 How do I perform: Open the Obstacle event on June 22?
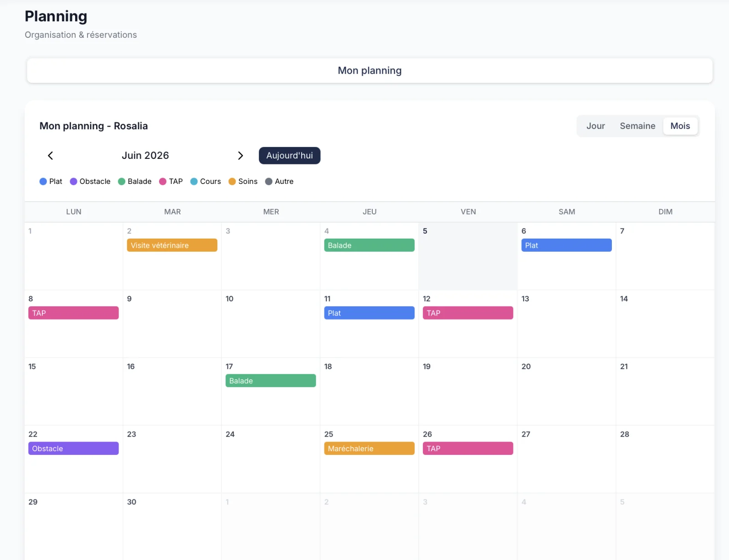click(x=73, y=448)
